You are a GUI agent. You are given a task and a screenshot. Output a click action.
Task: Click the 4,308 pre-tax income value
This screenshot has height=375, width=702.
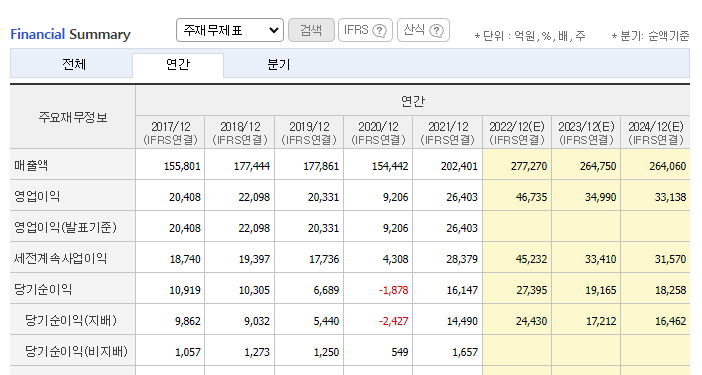pos(396,259)
